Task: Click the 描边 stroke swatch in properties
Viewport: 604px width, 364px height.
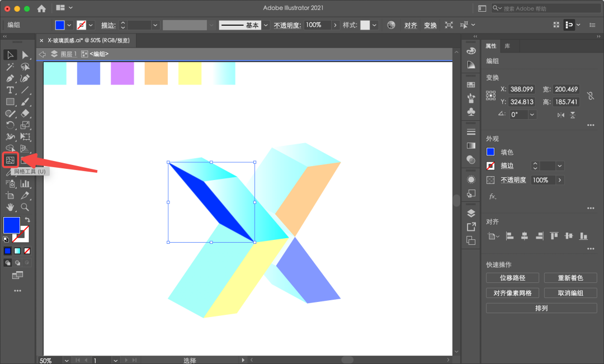Action: click(490, 166)
